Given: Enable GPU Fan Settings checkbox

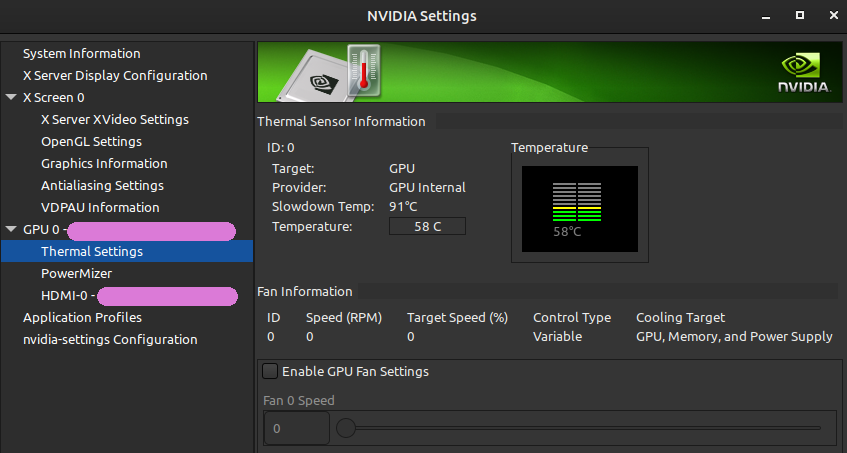Looking at the screenshot, I should (x=270, y=371).
